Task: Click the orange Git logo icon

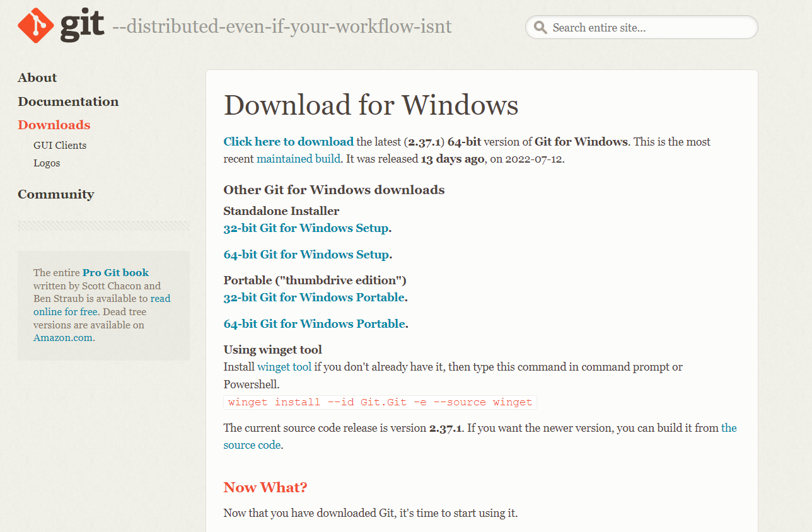Action: 35,25
